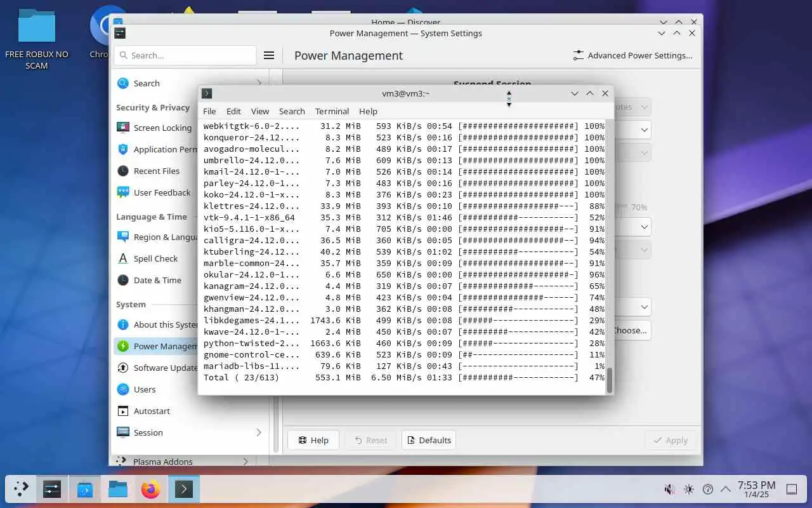Click the Show Desktop panel icon
Image resolution: width=812 pixels, height=508 pixels.
coord(792,489)
